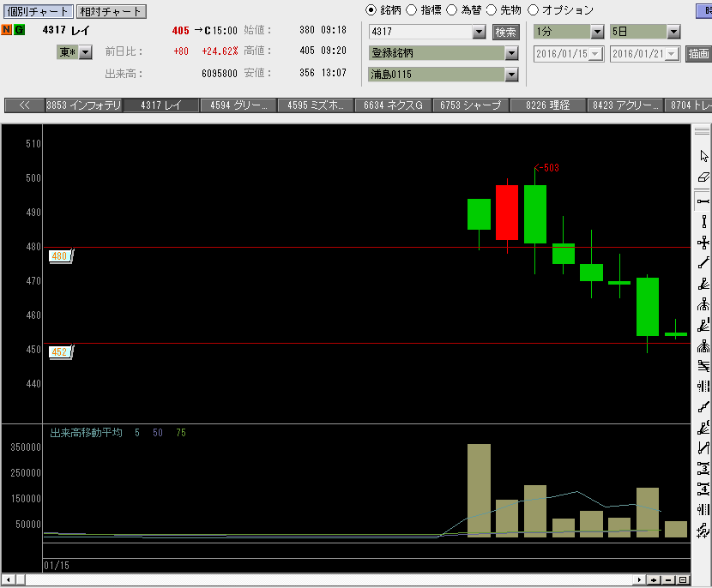The width and height of the screenshot is (712, 588).
Task: Click the horizontal scrollbar left arrow
Action: point(9,579)
